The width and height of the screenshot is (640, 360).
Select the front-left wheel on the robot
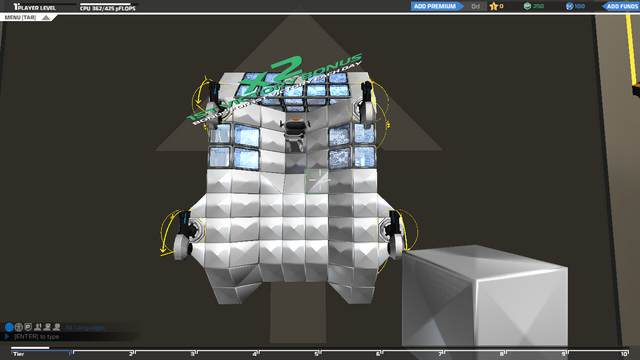pyautogui.click(x=213, y=105)
